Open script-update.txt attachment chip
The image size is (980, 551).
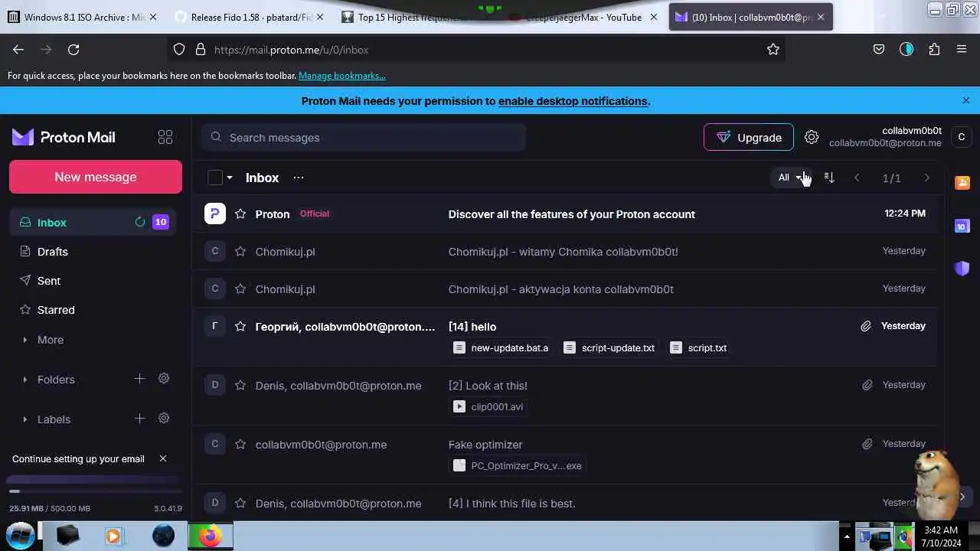610,348
